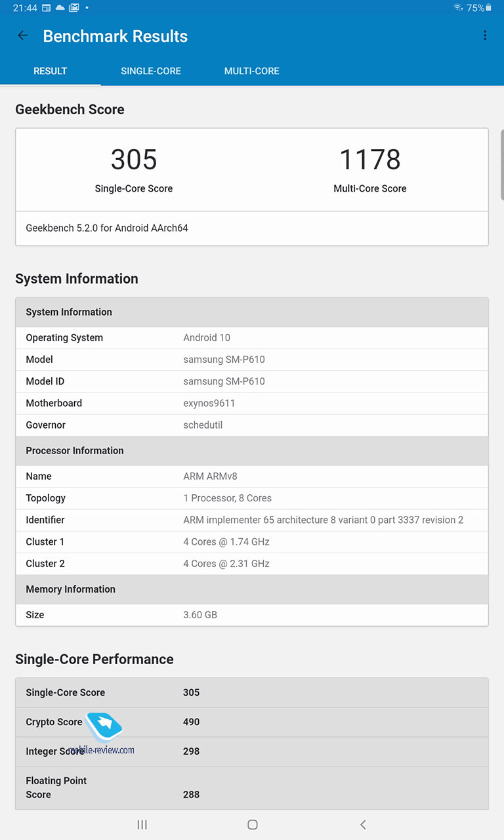This screenshot has height=840, width=504.
Task: Tap the Android recent apps button
Action: click(x=142, y=824)
